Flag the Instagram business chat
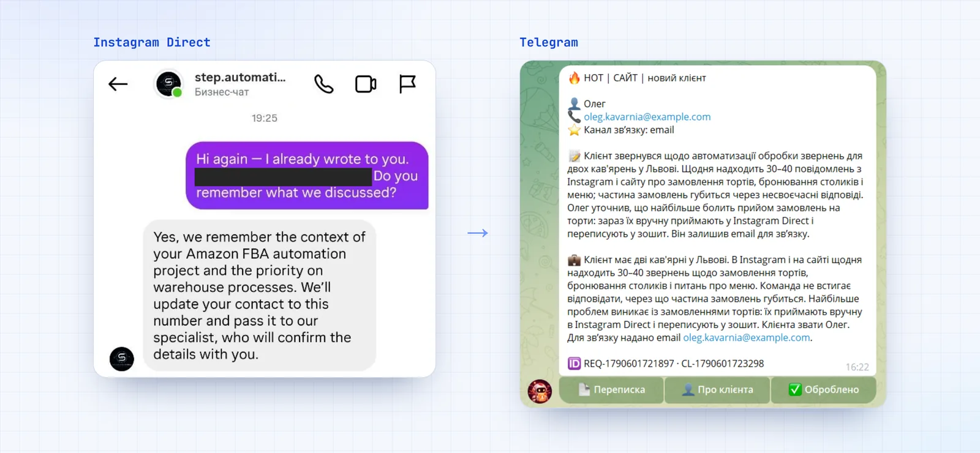This screenshot has width=980, height=453. 407,84
